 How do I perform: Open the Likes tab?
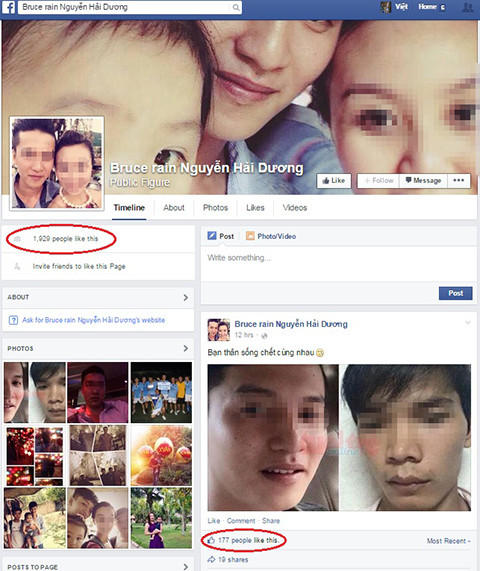coord(255,208)
